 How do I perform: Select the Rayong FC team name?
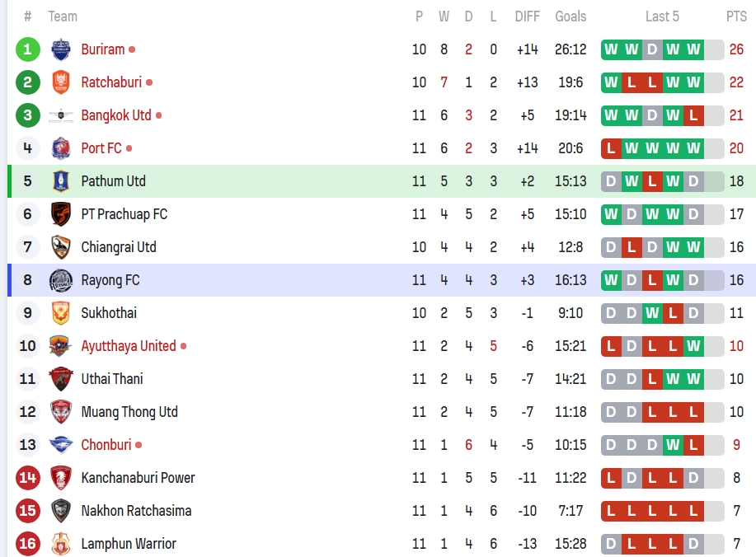(110, 280)
